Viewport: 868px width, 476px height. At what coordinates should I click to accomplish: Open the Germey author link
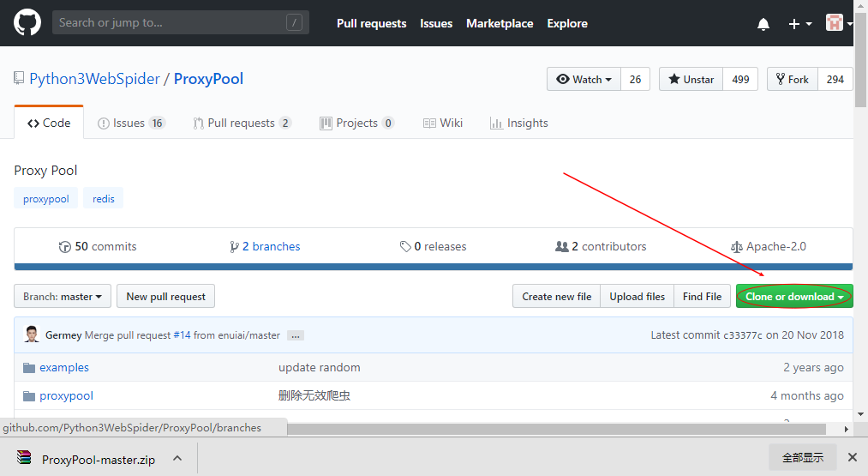point(63,335)
